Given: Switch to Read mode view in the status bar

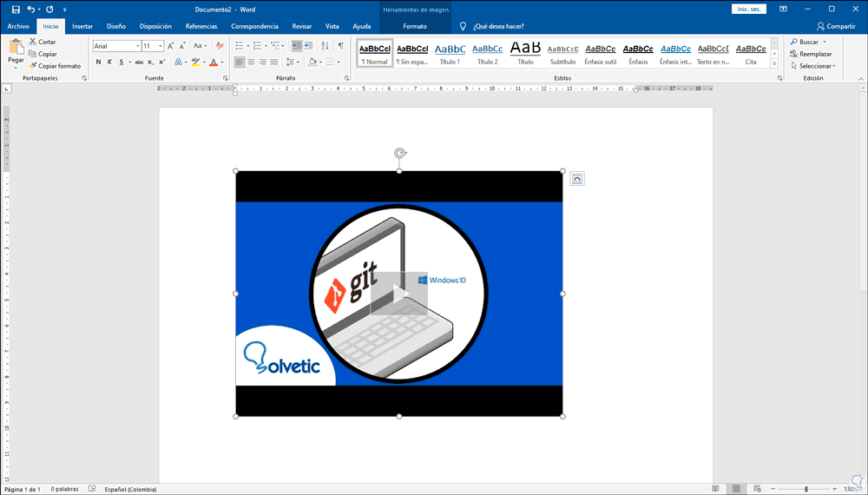Looking at the screenshot, I should pyautogui.click(x=715, y=489).
